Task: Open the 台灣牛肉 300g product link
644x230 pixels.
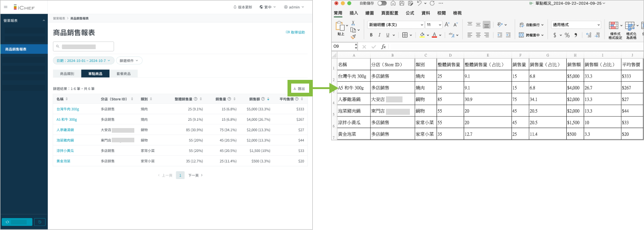Action: [68, 109]
